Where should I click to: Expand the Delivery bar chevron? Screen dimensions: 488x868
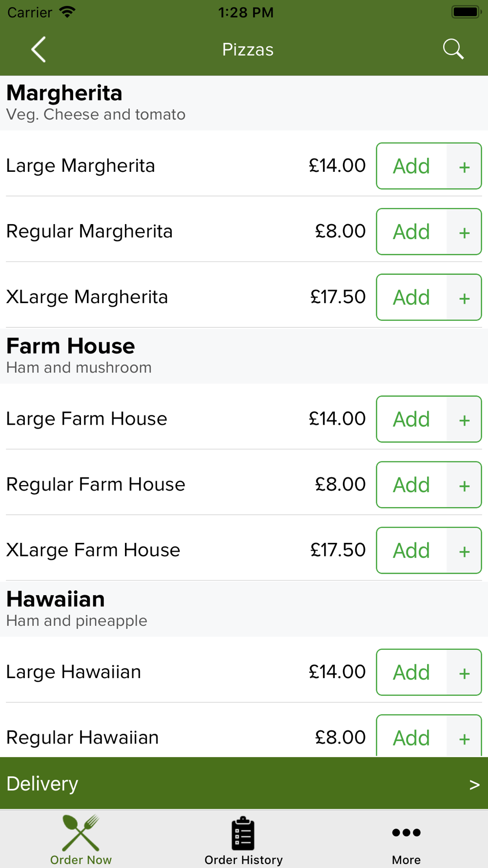click(x=474, y=784)
